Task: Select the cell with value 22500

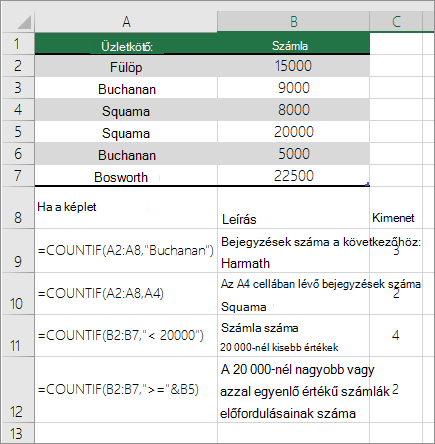Action: (293, 176)
